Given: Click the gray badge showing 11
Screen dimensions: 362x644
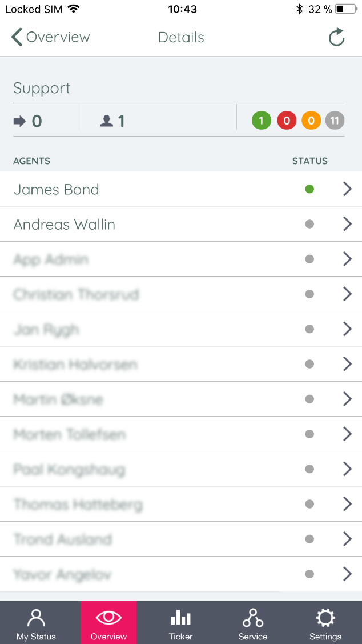Looking at the screenshot, I should [335, 121].
